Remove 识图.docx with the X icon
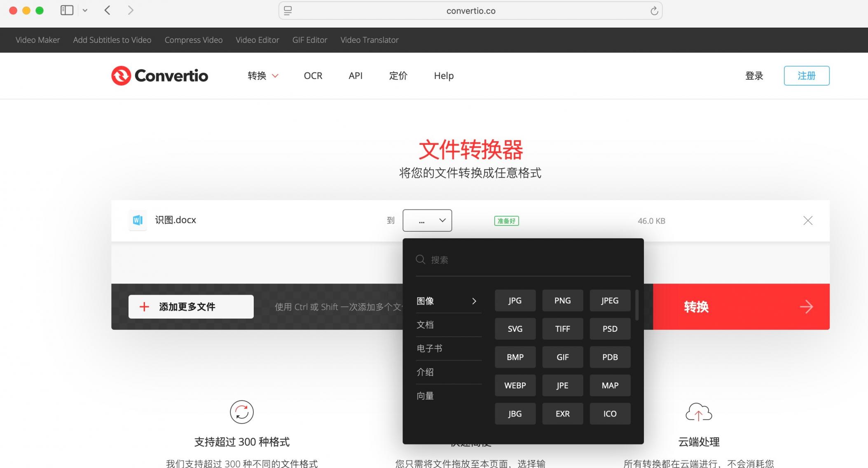This screenshot has width=868, height=468. coord(807,221)
